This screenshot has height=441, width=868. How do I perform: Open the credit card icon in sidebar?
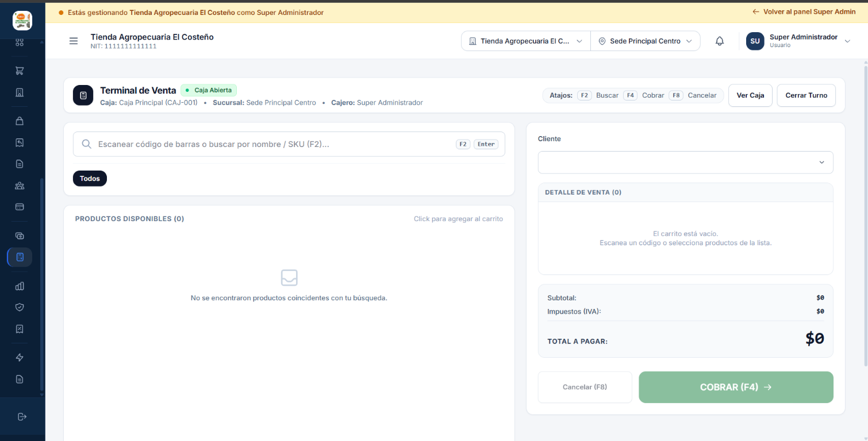click(20, 207)
